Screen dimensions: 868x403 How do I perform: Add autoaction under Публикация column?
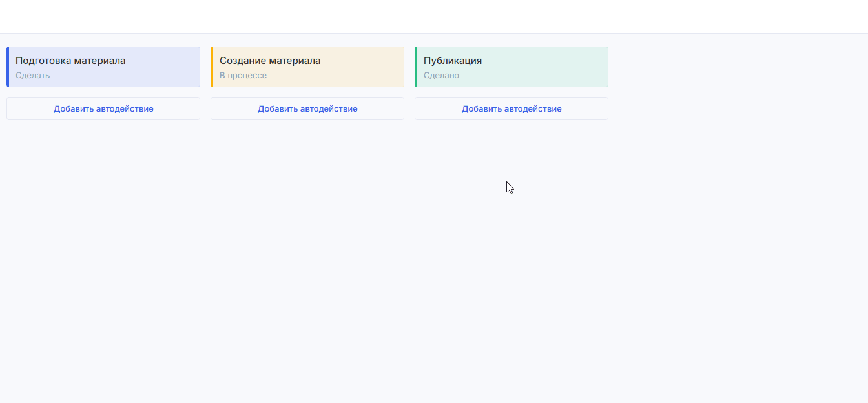click(512, 108)
